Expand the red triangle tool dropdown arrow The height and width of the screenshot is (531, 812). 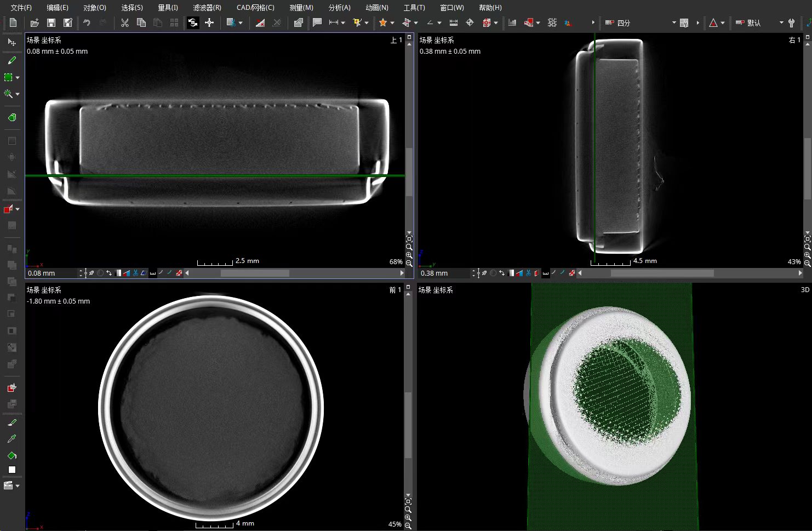pos(723,23)
